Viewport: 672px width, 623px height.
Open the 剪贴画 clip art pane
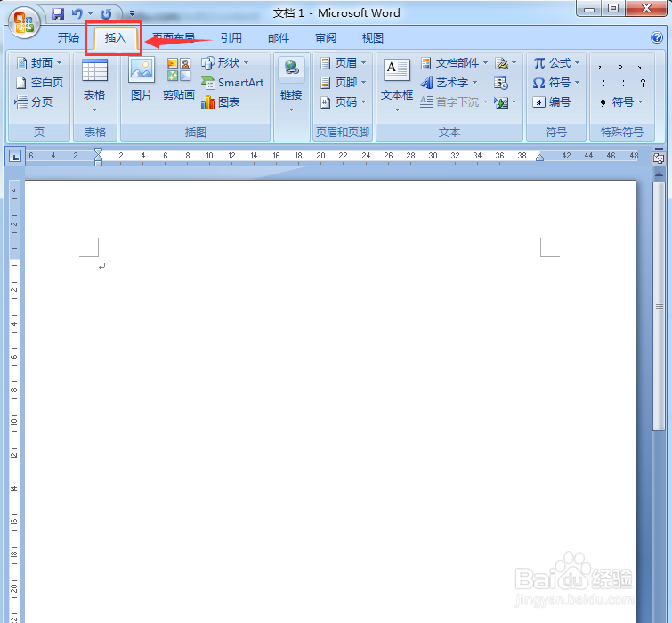click(179, 80)
